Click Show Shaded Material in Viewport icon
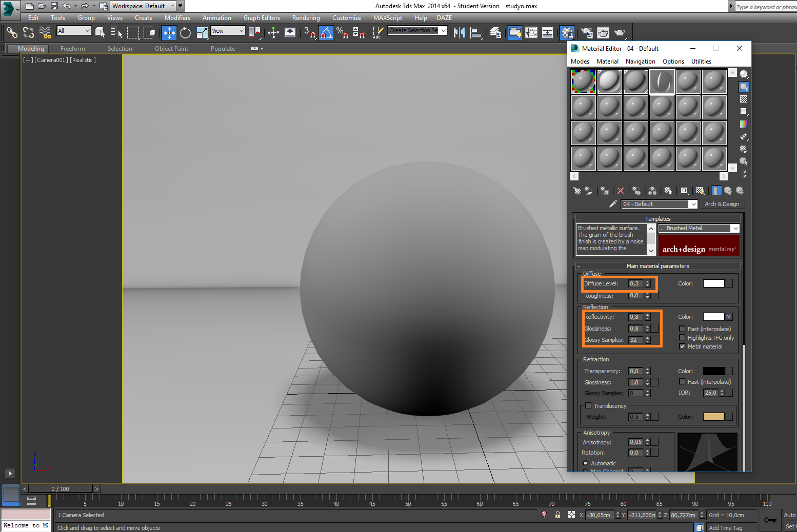The image size is (797, 532). (x=701, y=191)
